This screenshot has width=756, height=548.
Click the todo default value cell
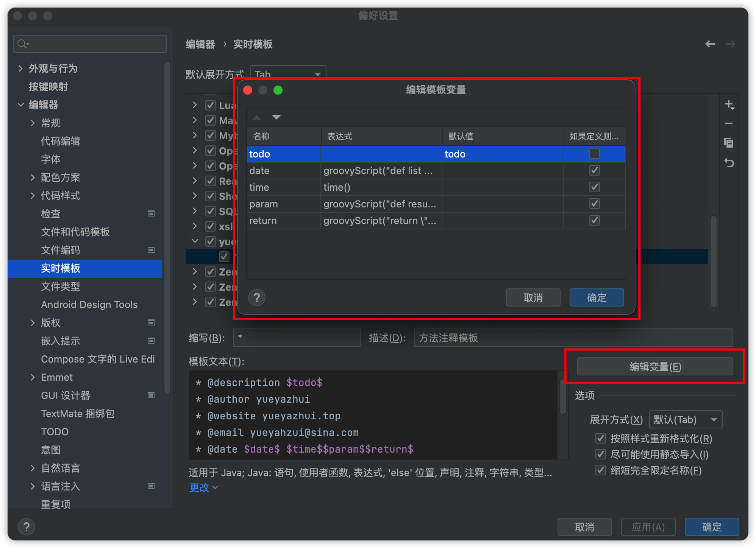point(503,154)
